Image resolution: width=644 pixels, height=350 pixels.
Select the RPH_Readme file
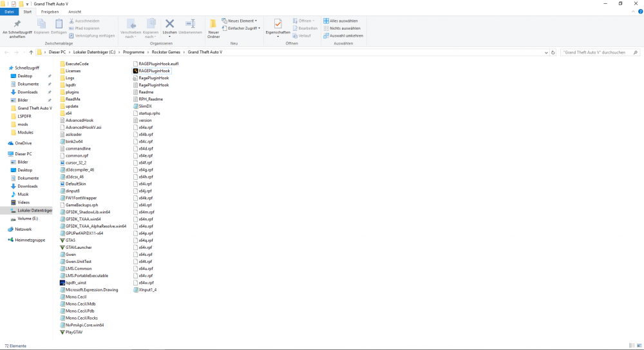point(148,99)
